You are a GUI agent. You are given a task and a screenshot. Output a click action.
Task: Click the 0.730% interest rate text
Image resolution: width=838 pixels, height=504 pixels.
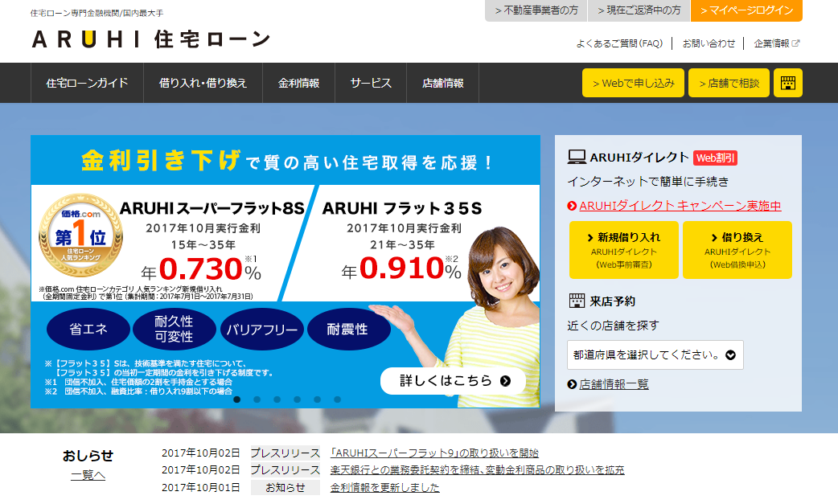coord(201,268)
